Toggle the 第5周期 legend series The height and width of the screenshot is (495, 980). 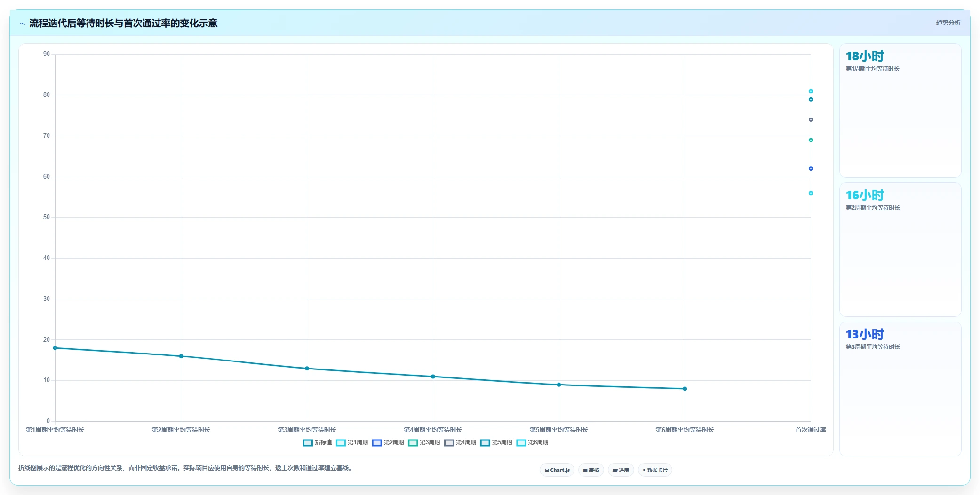[496, 442]
